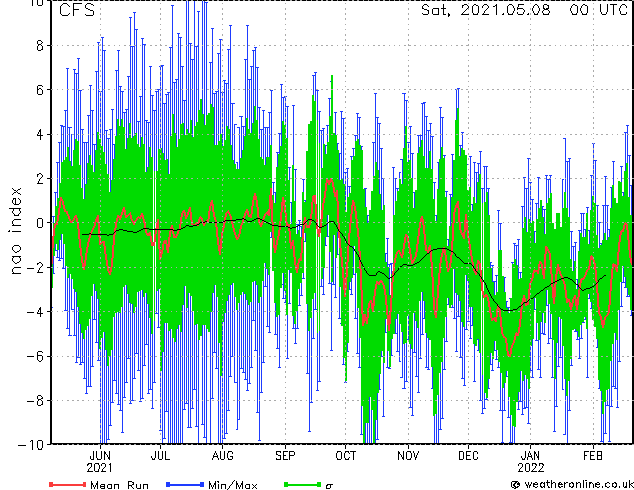The width and height of the screenshot is (634, 490).
Task: Click the 'Min/Max' legend label
Action: click(x=232, y=485)
